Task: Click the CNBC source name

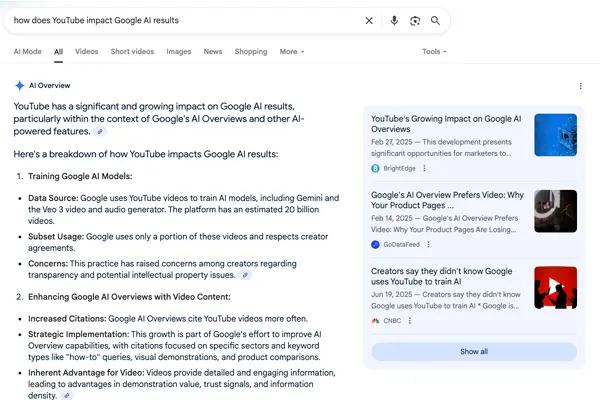Action: (392, 321)
